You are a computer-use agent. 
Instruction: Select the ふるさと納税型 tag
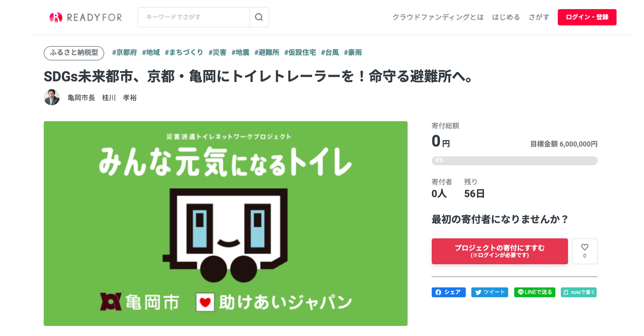(x=74, y=53)
